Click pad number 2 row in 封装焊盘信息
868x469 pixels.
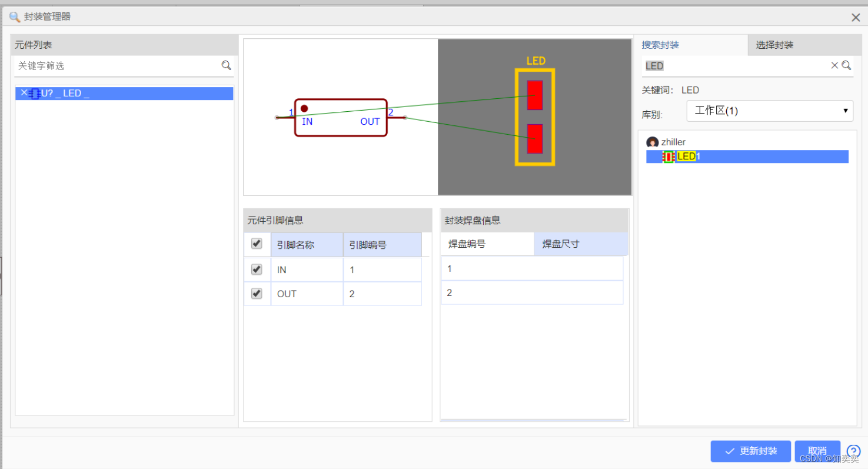pos(532,292)
